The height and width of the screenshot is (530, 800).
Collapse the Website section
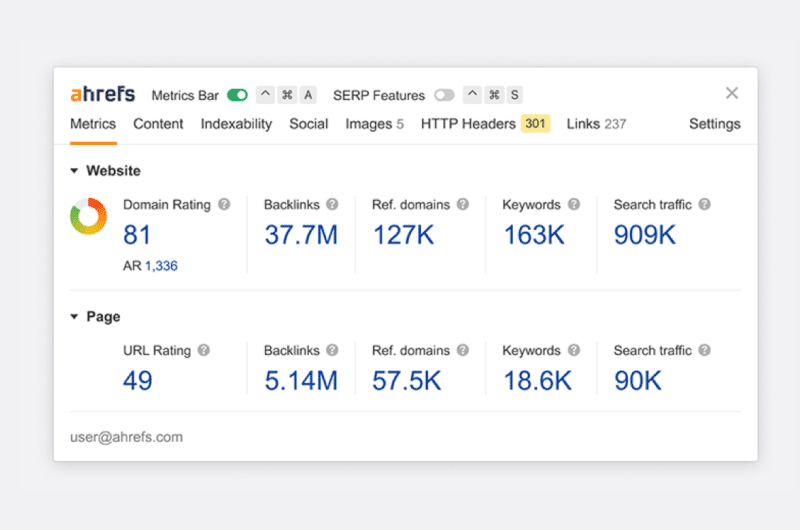coord(75,171)
